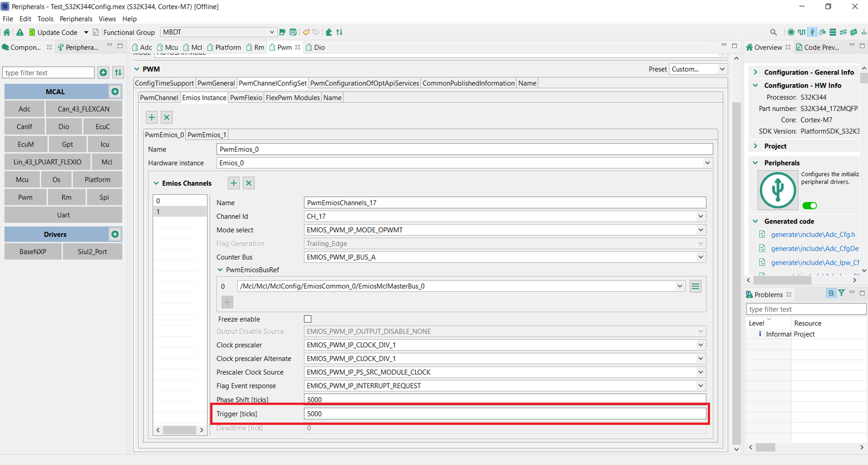Open the EmiosMclMasterBus_0 reference options icon
Screen dimensions: 868x465
695,286
